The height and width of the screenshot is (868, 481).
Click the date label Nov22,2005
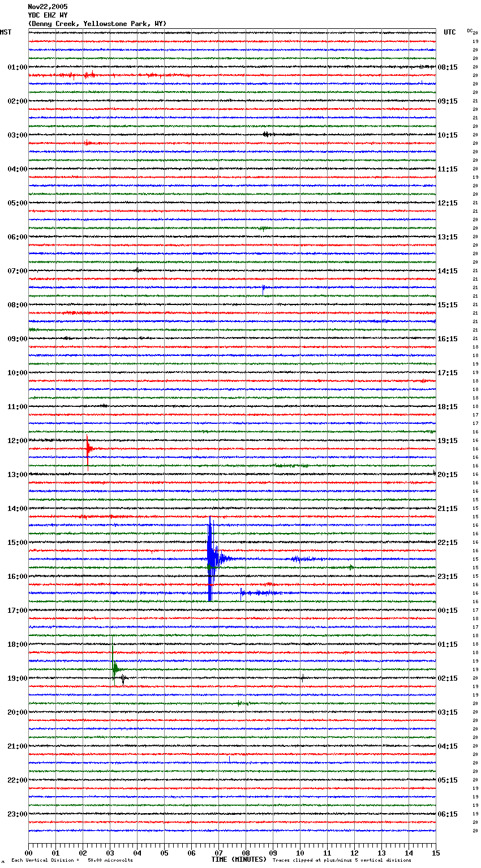[48, 7]
